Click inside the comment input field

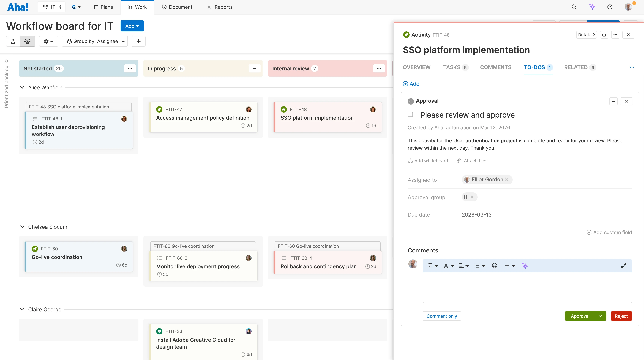(525, 288)
